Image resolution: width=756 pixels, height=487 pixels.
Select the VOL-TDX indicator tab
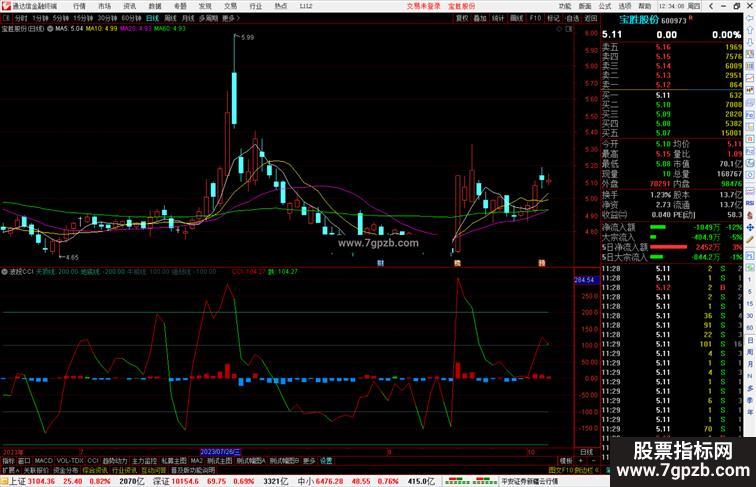coord(70,461)
